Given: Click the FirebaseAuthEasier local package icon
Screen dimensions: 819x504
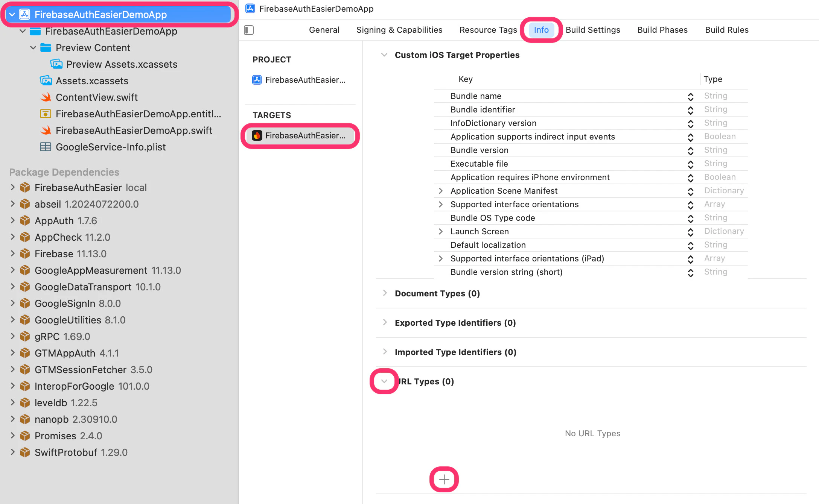Looking at the screenshot, I should (25, 187).
